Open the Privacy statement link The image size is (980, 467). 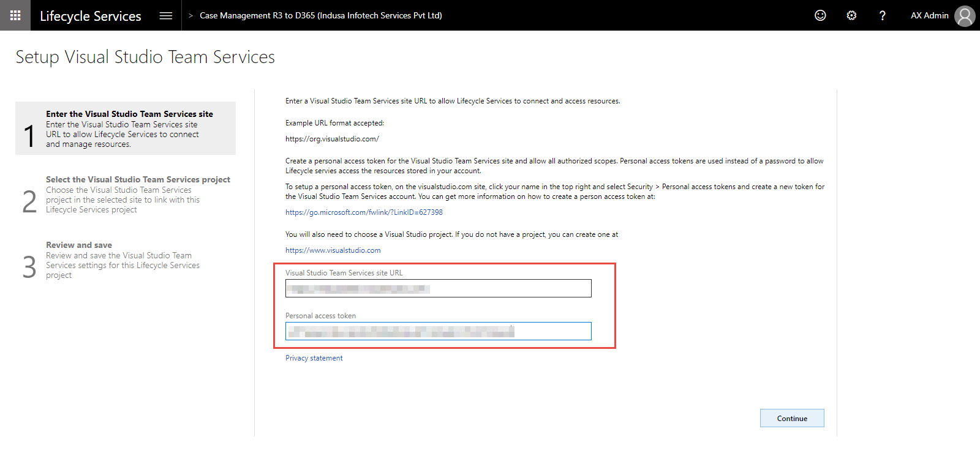pyautogui.click(x=314, y=358)
